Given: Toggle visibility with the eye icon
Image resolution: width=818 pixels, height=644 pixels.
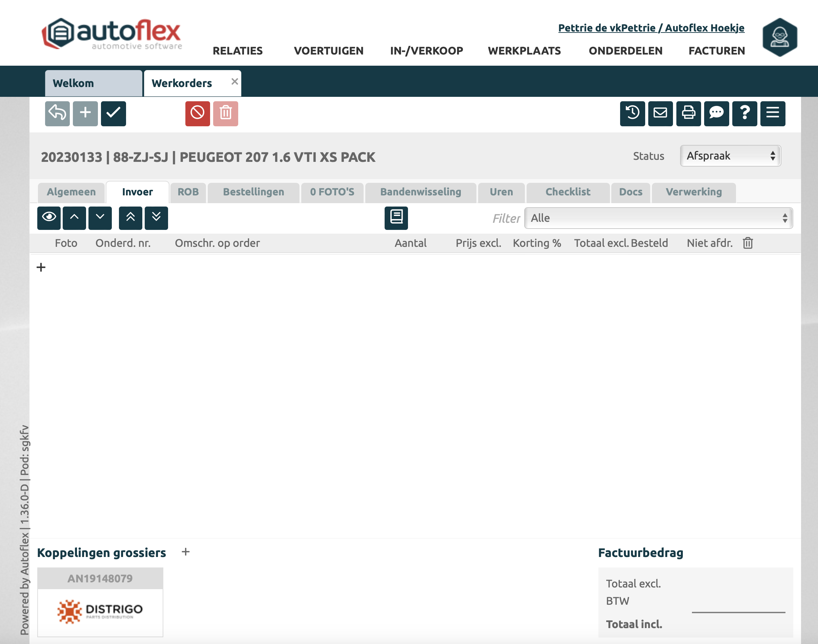Looking at the screenshot, I should [x=49, y=218].
